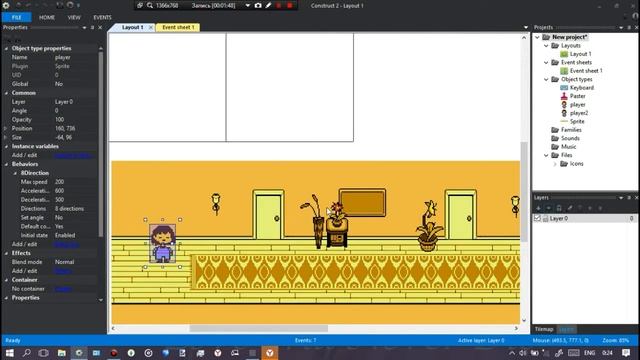This screenshot has width=640, height=360.
Task: Click Effects Add / edit link
Action: [x=63, y=271]
